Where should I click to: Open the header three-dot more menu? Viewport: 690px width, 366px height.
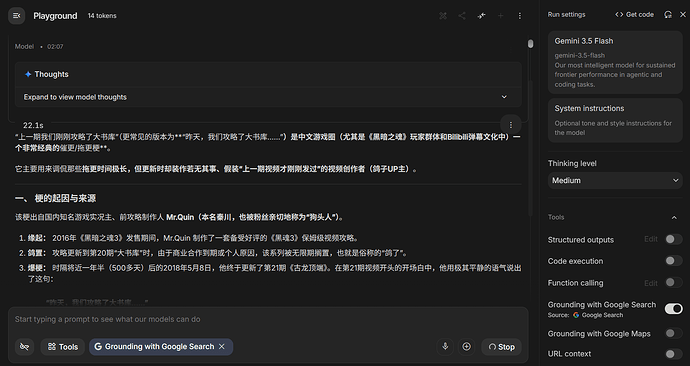tap(520, 16)
